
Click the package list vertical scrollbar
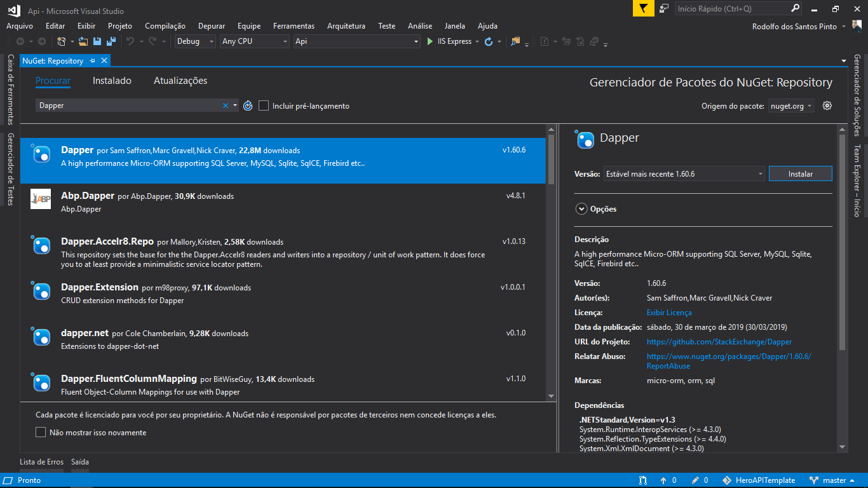(551, 159)
